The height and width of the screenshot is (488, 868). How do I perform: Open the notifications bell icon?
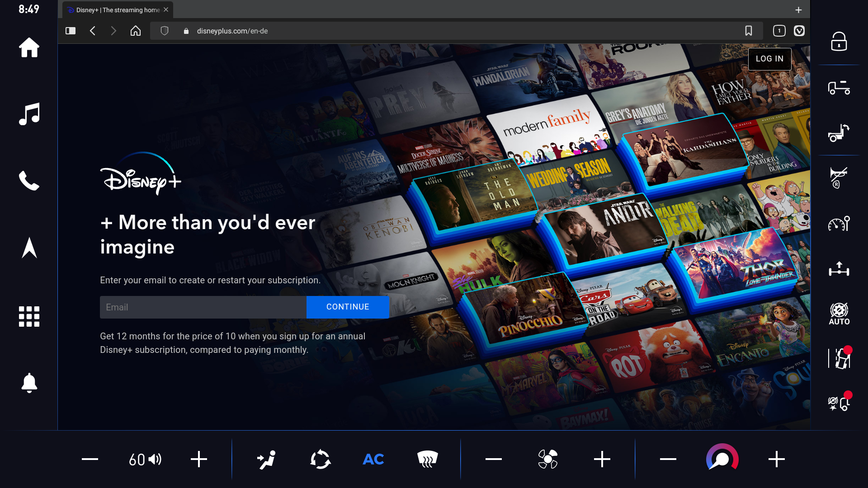click(29, 383)
